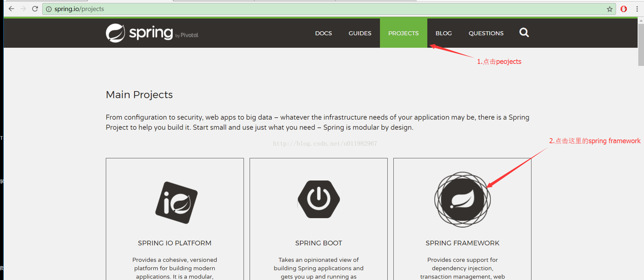Click the page vertical scrollbar thumb

click(x=641, y=44)
